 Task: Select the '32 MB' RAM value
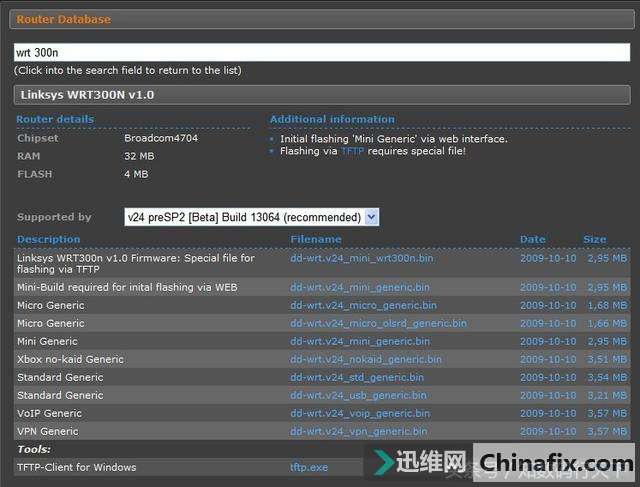(139, 156)
